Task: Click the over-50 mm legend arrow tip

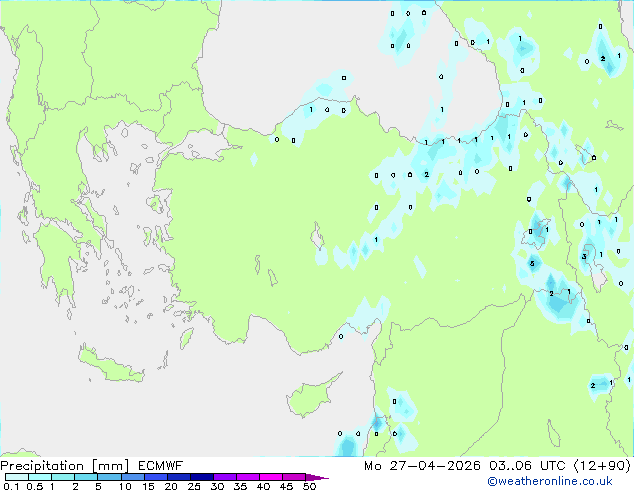Action: (x=317, y=477)
